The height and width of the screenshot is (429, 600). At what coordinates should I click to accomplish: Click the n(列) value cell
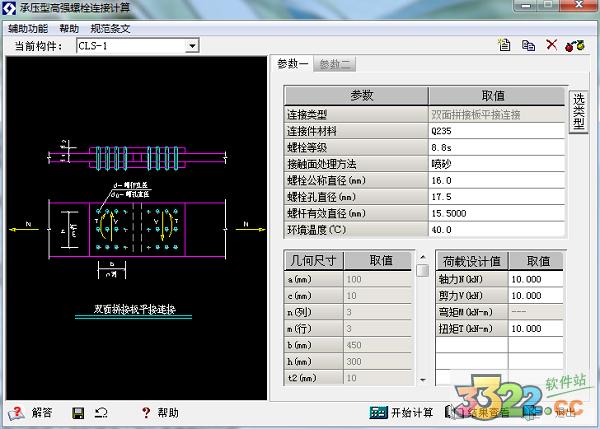coord(378,312)
